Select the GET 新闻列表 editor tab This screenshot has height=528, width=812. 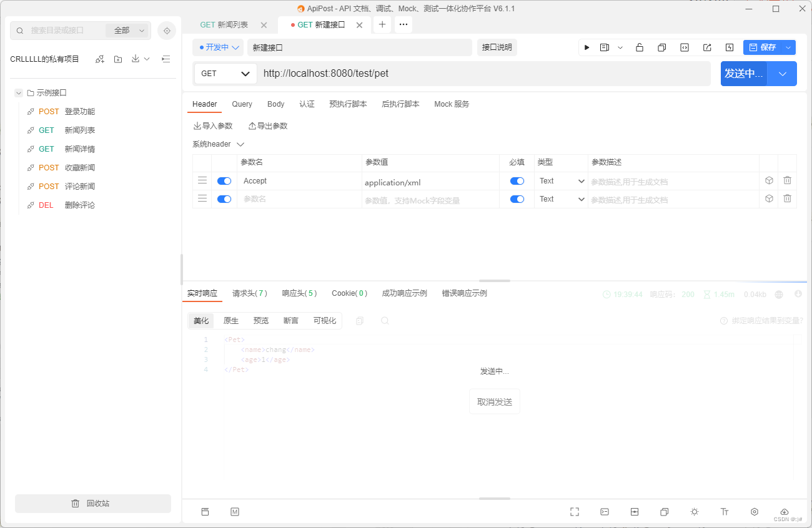pyautogui.click(x=224, y=25)
